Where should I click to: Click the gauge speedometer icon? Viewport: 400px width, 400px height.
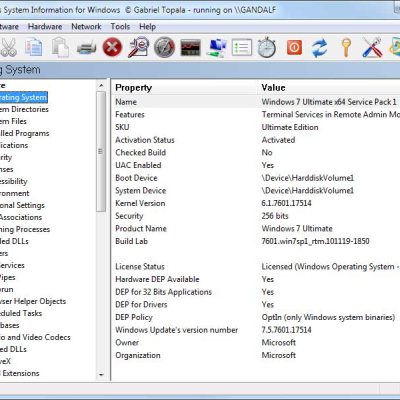[x=164, y=47]
